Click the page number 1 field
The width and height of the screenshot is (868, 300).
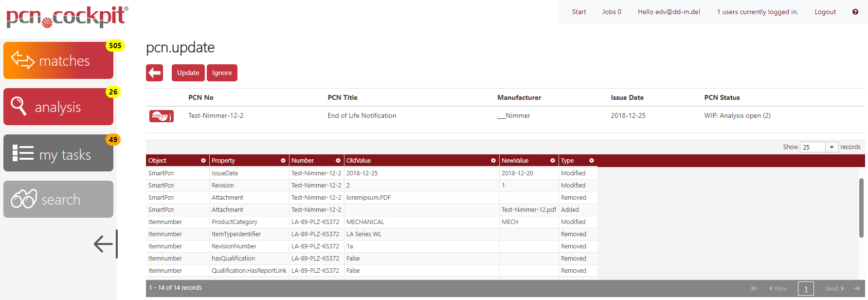(x=806, y=289)
